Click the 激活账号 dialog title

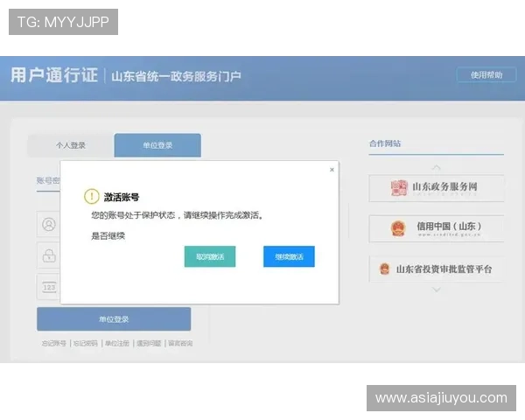click(122, 197)
